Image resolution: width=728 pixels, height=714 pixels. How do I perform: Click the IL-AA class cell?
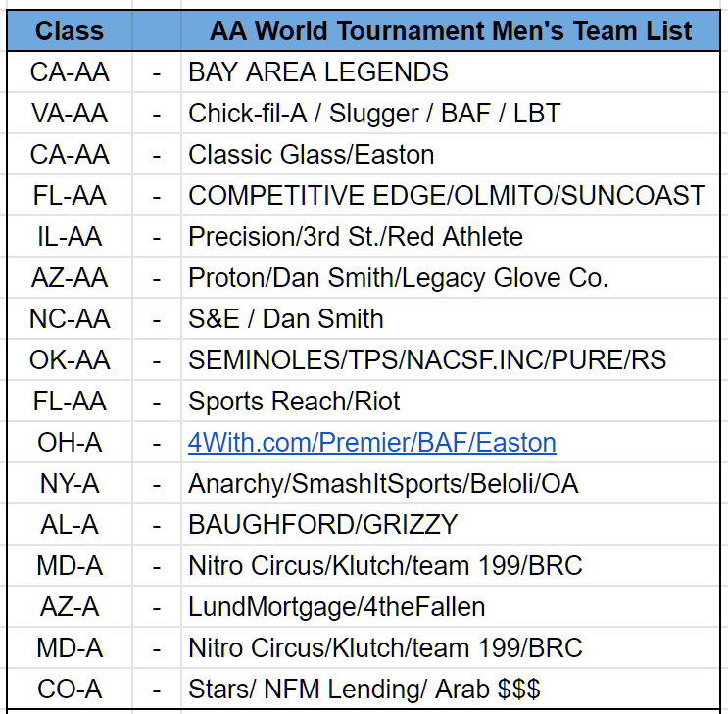tap(70, 236)
